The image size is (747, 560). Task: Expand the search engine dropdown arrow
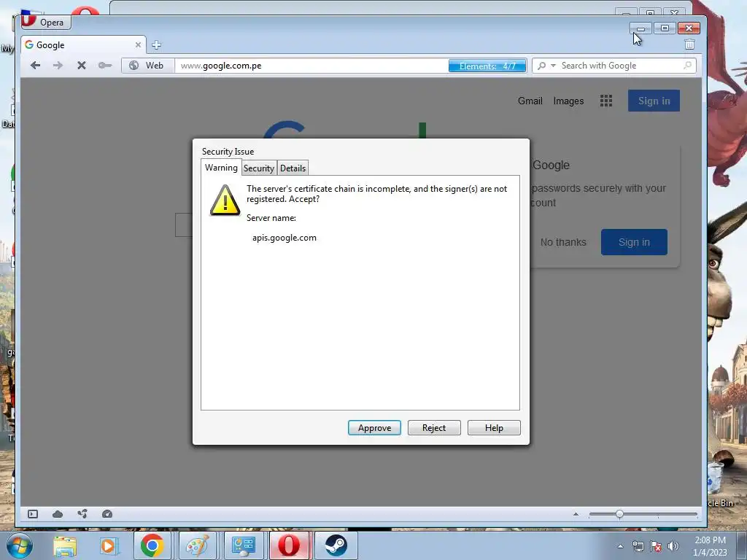(553, 65)
